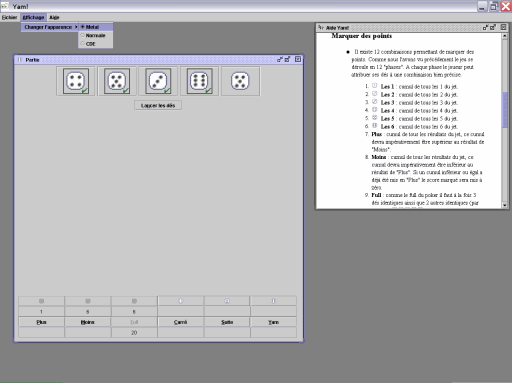Click the first active dice score button above Carré
The width and height of the screenshot is (512, 383).
pyautogui.click(x=181, y=301)
